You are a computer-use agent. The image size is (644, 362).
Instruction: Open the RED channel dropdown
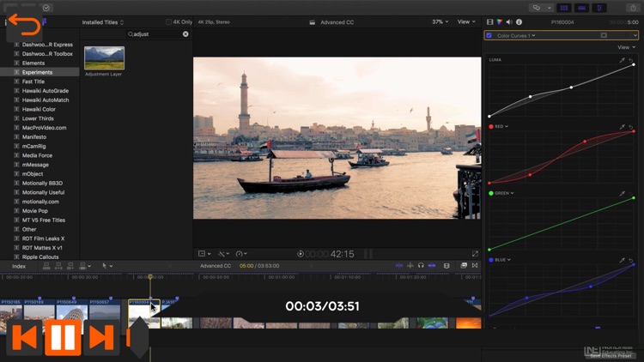(x=501, y=126)
